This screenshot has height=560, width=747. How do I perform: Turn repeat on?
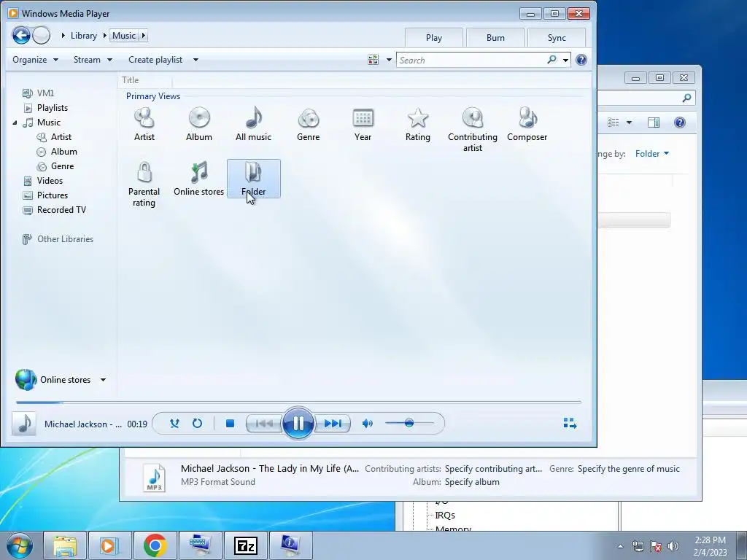[197, 424]
